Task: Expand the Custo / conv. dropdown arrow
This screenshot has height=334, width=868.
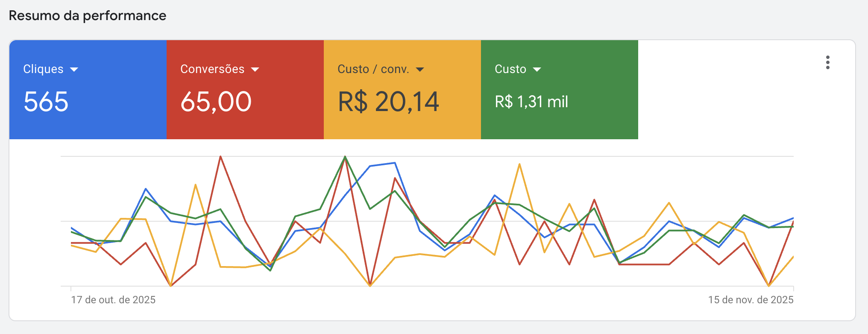Action: pos(420,70)
